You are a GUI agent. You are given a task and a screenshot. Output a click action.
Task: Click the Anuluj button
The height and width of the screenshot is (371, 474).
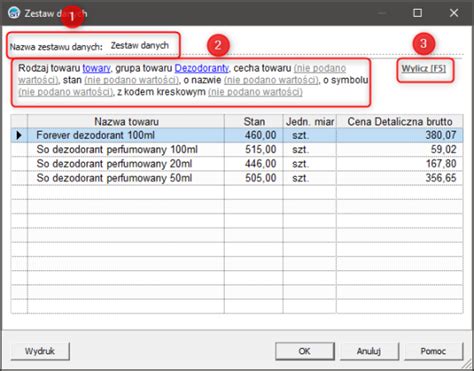[369, 351]
